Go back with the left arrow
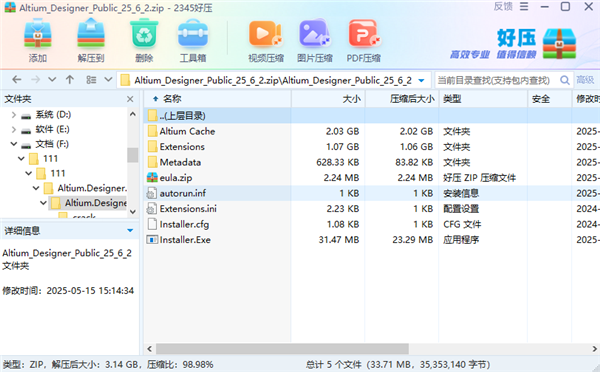Viewport: 600px width, 372px height. (x=16, y=80)
